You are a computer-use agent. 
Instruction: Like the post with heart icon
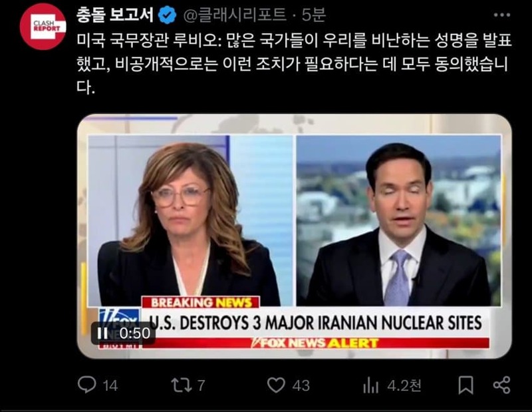(x=276, y=385)
